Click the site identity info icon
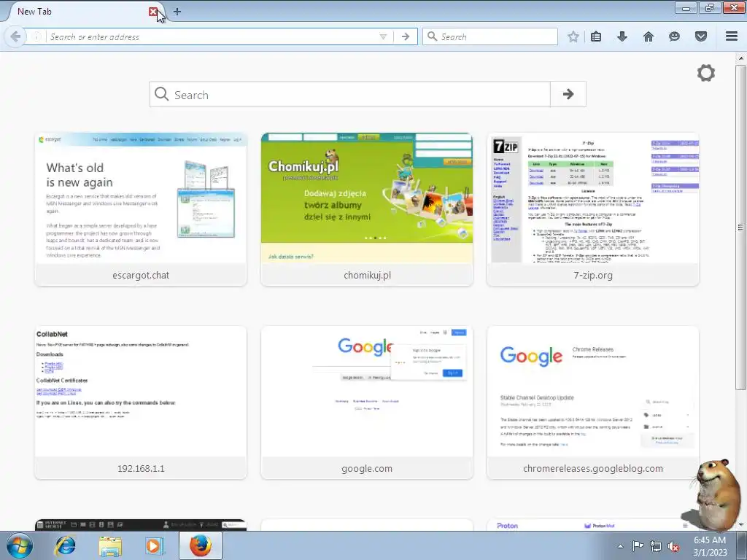Viewport: 747px width, 560px height. point(36,36)
